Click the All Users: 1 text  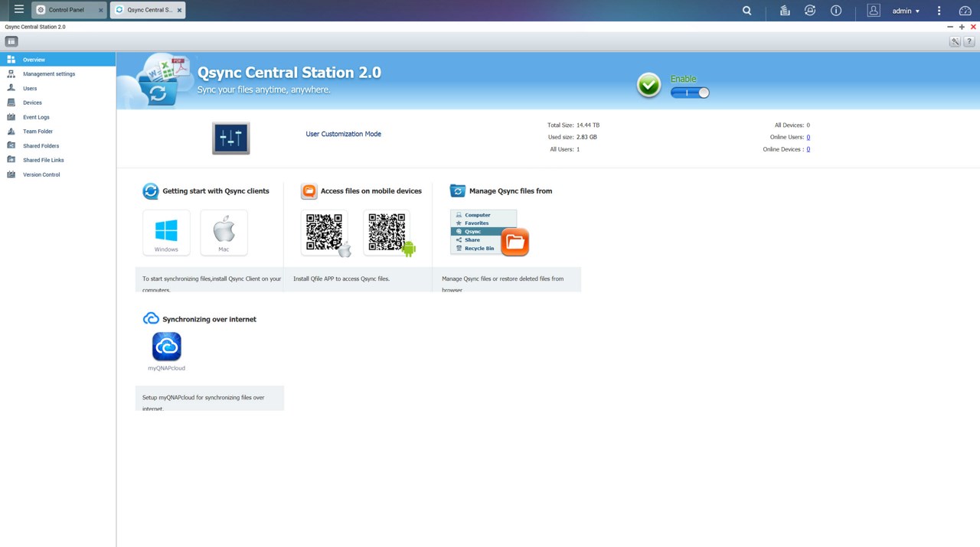click(x=565, y=149)
